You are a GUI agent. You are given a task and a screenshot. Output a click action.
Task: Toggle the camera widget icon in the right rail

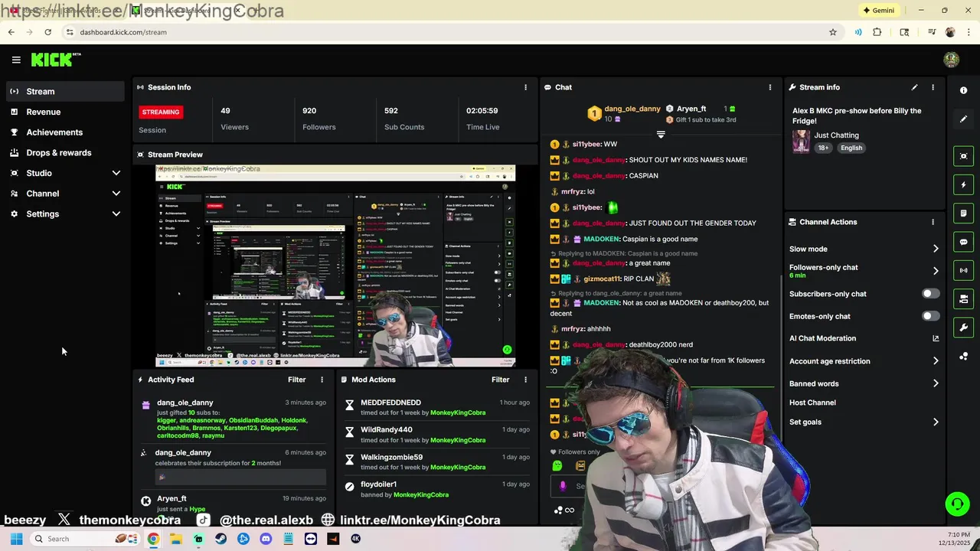point(963,299)
